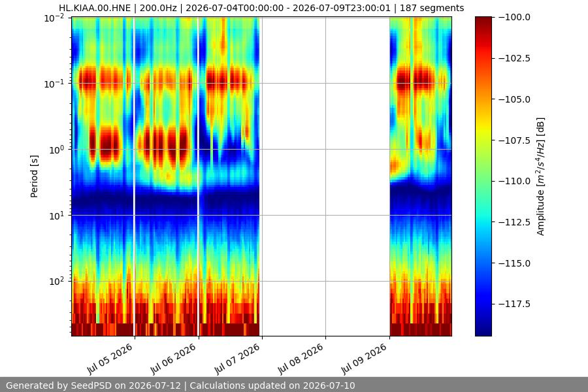Click the -110.0 colorbar tick value
Screen dimensions: 588x392
(x=515, y=181)
